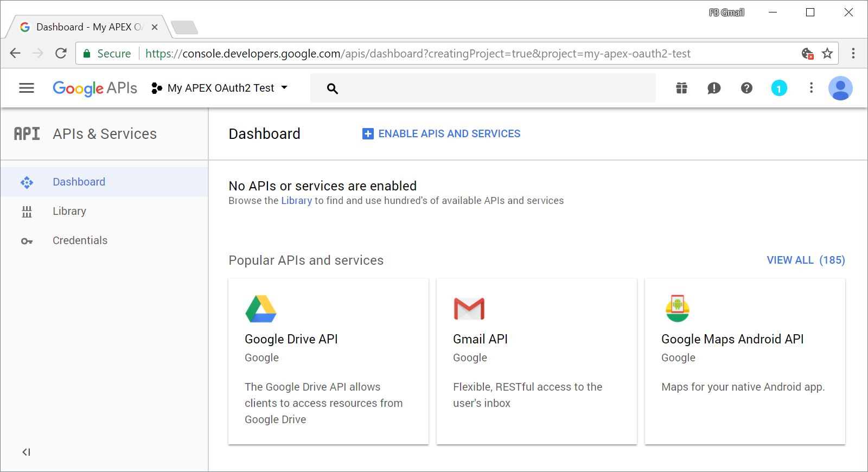The width and height of the screenshot is (868, 472).
Task: Open the Google Maps Android API card
Action: click(745, 361)
